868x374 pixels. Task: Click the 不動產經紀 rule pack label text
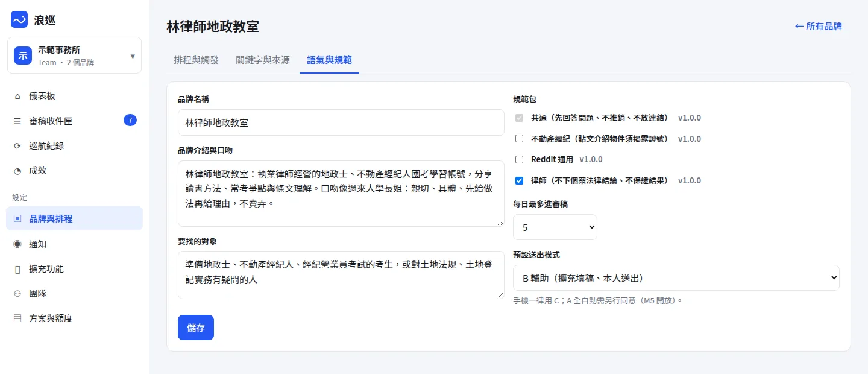point(600,139)
